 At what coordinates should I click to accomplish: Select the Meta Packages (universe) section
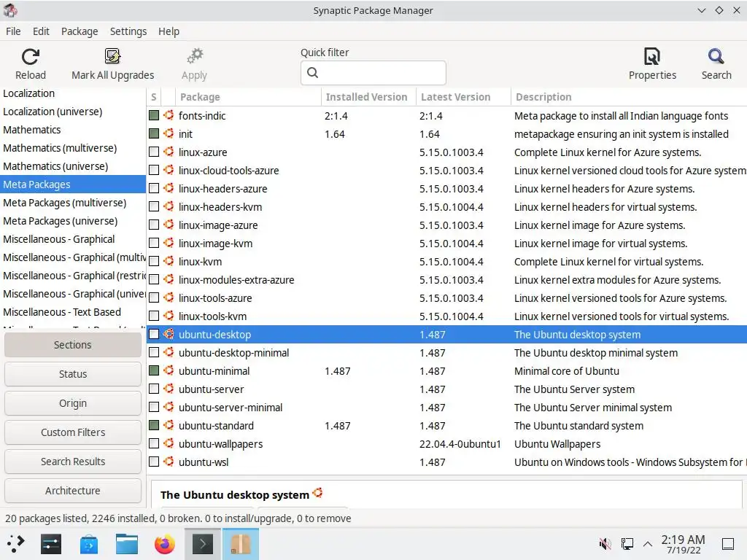tap(73, 221)
